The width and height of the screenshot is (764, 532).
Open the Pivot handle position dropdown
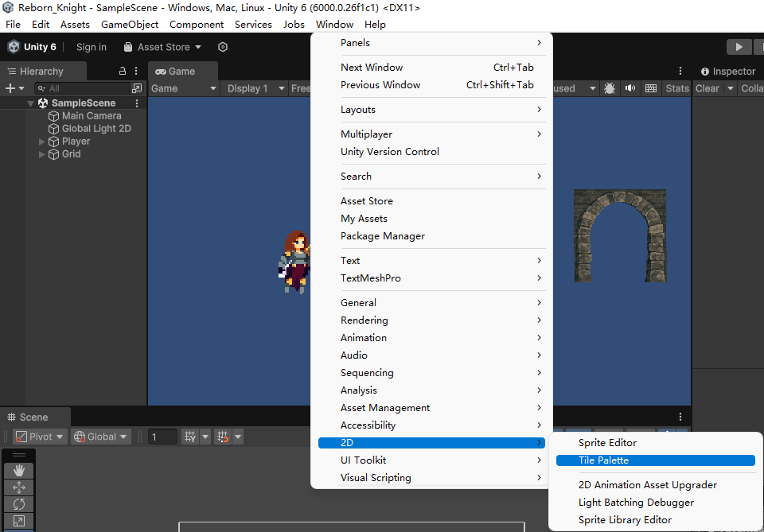[40, 437]
